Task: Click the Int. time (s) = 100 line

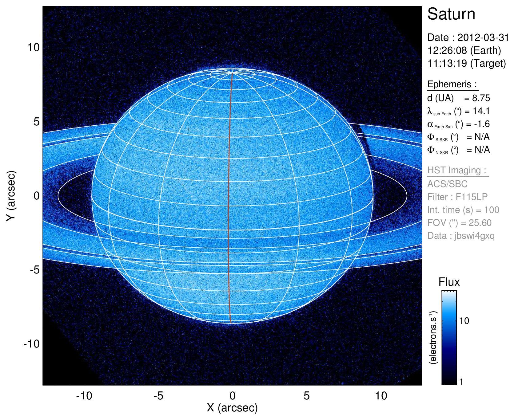Action: [463, 210]
